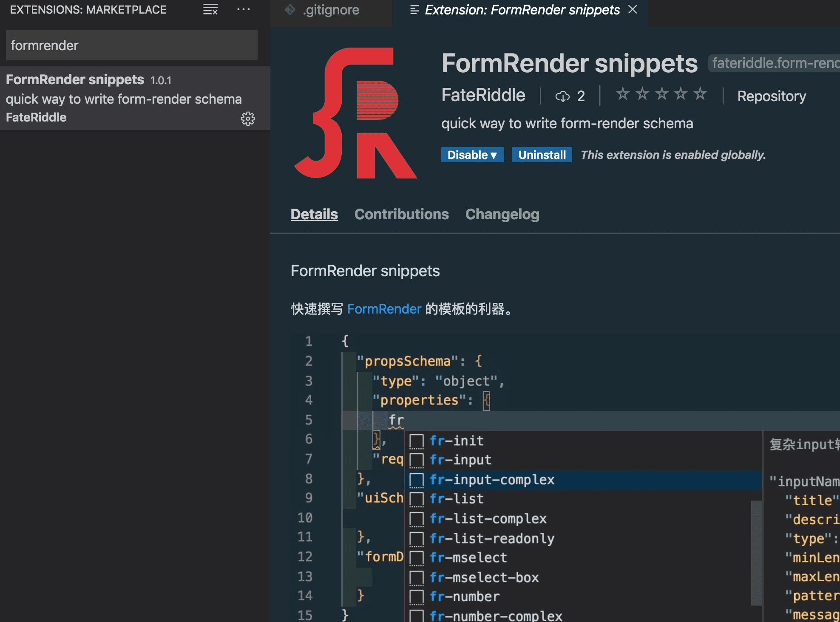Close the Extension: FormRender snippets tab
840x622 pixels.
coord(633,9)
